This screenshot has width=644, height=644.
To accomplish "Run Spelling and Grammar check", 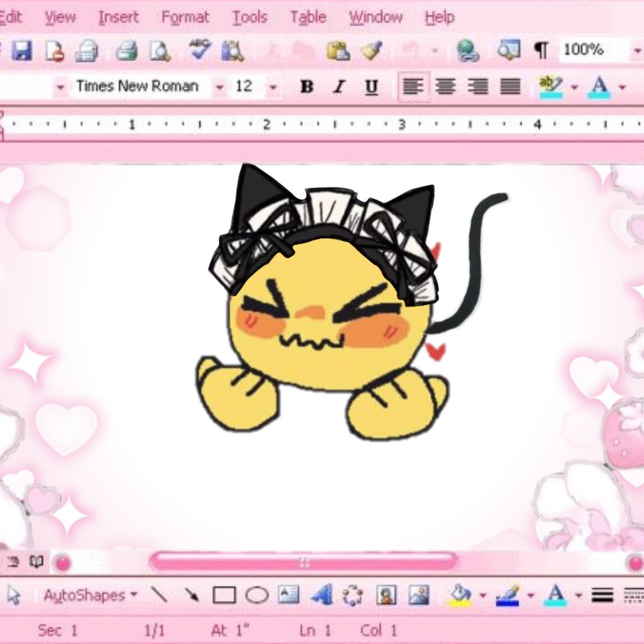I will tap(200, 49).
